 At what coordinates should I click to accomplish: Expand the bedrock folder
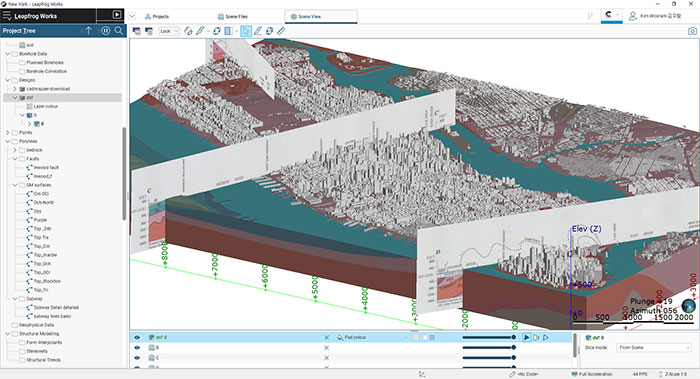[15, 150]
